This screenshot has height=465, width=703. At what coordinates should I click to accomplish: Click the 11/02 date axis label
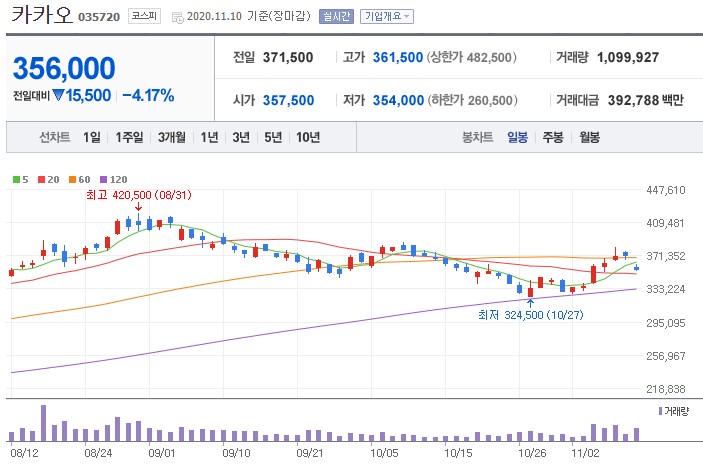tap(585, 453)
